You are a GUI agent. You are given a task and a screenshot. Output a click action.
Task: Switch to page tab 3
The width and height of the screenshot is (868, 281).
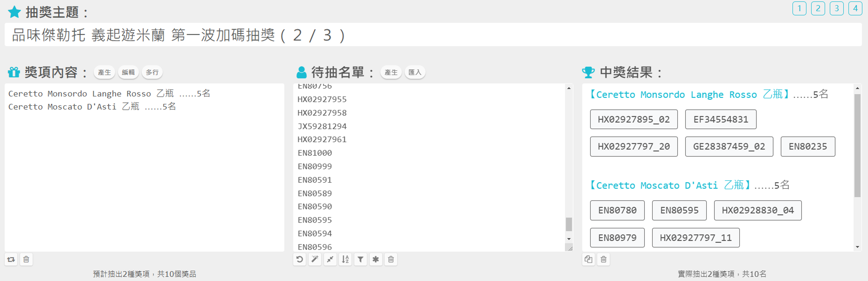(x=837, y=8)
